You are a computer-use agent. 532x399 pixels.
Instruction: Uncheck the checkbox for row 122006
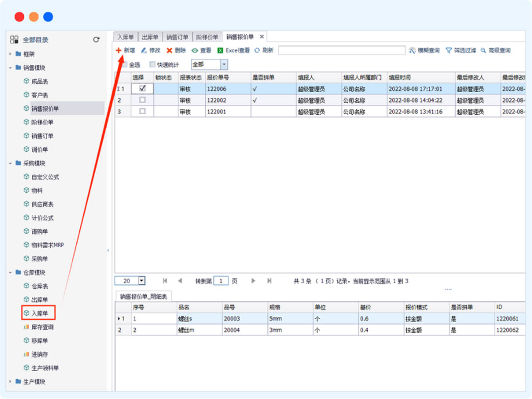point(142,89)
